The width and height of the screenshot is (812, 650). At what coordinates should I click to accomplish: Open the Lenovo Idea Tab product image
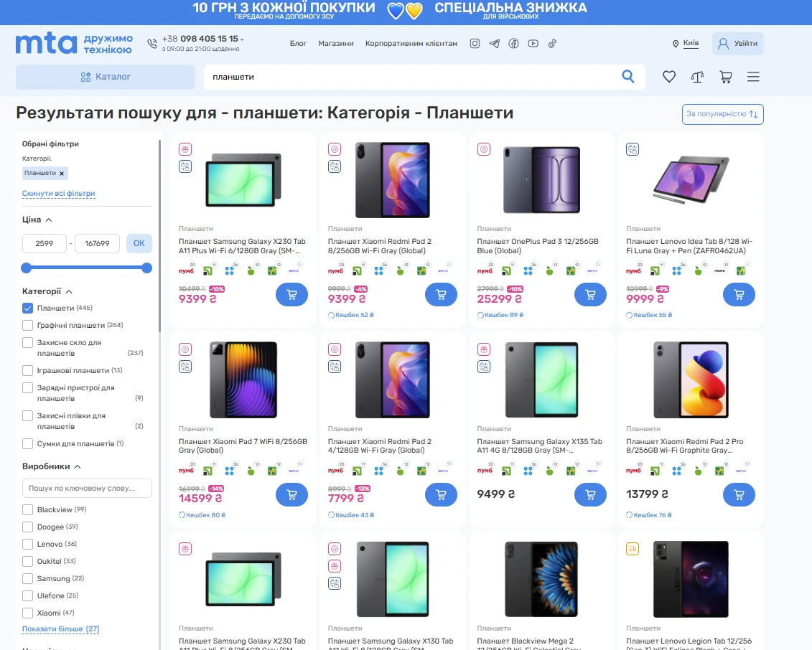[690, 179]
